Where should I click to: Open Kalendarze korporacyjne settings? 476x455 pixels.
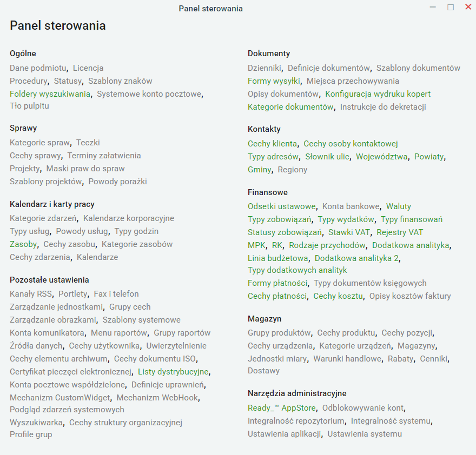click(x=129, y=218)
